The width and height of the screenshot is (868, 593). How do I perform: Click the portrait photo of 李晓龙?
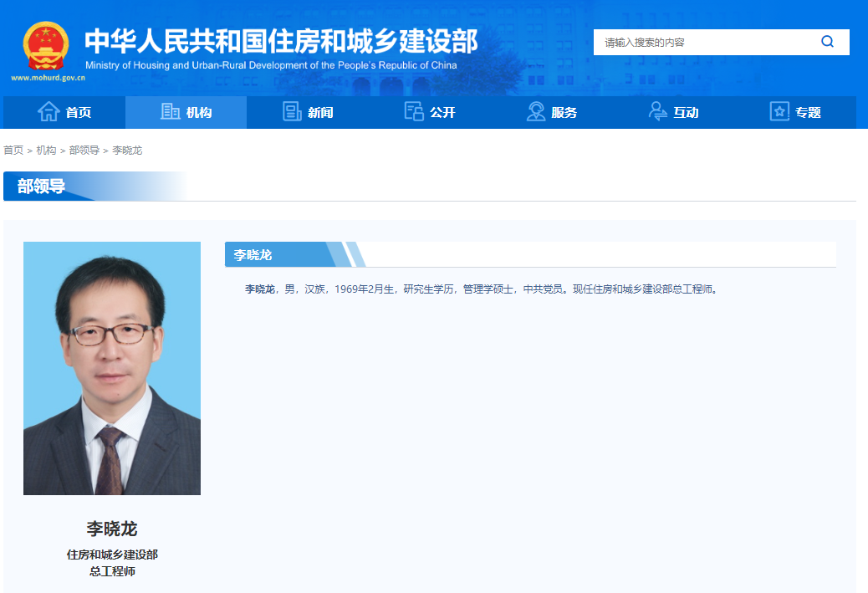coord(112,368)
